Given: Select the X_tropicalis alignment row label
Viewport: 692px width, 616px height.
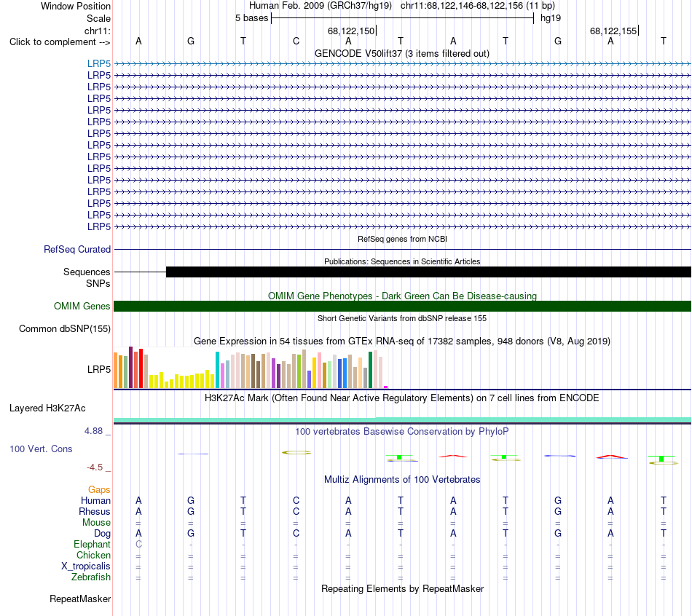Looking at the screenshot, I should [x=86, y=566].
